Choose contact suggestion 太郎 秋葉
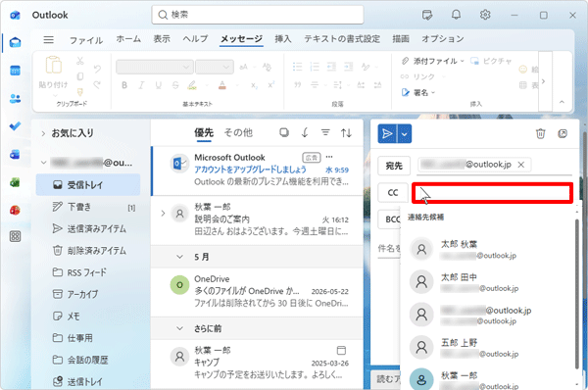Image resolution: width=588 pixels, height=390 pixels. (487, 249)
